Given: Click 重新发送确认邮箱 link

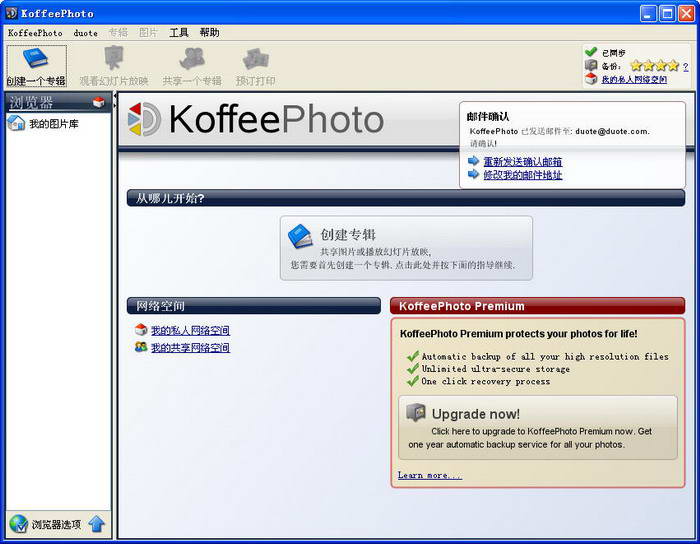Looking at the screenshot, I should tap(523, 162).
